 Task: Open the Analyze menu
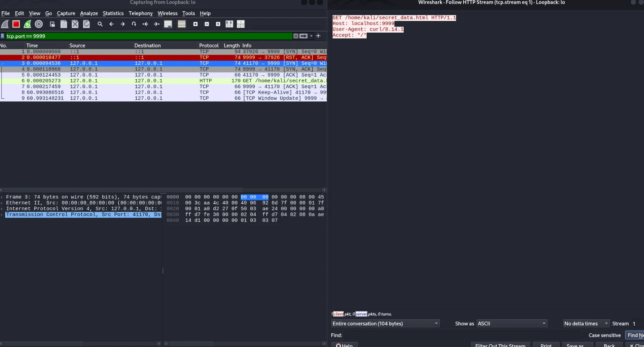pyautogui.click(x=89, y=13)
